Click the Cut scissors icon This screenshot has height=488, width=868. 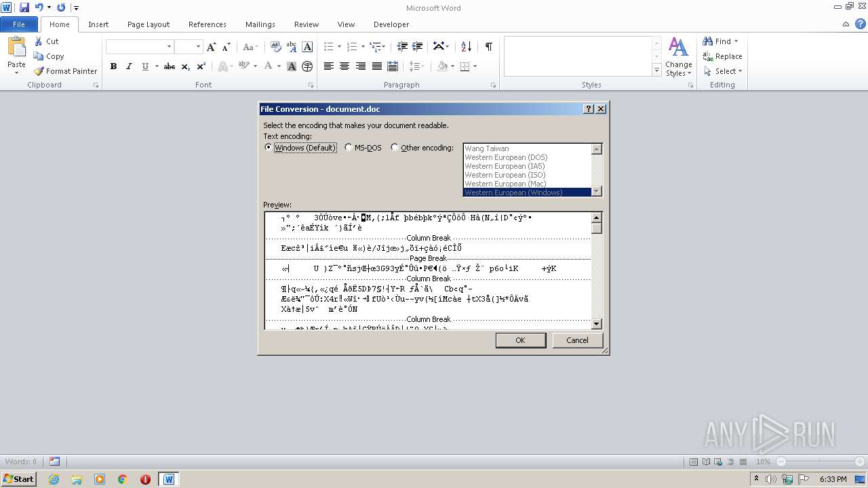click(39, 41)
